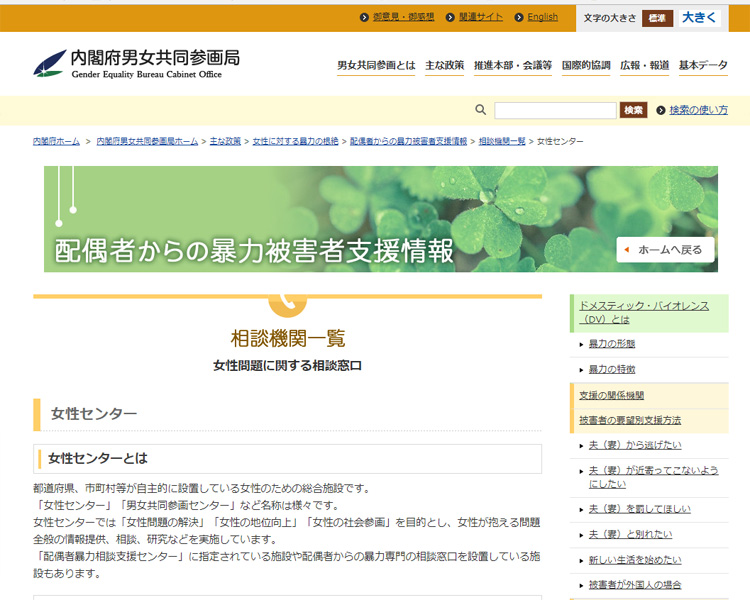750x600 pixels.
Task: Click the magnifying glass search icon
Action: point(480,110)
